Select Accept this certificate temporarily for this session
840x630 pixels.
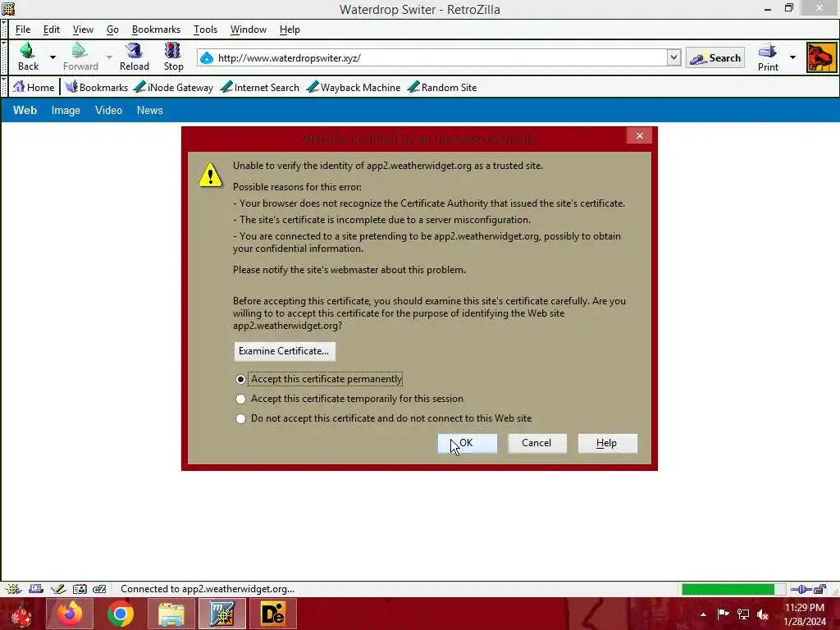click(349, 399)
